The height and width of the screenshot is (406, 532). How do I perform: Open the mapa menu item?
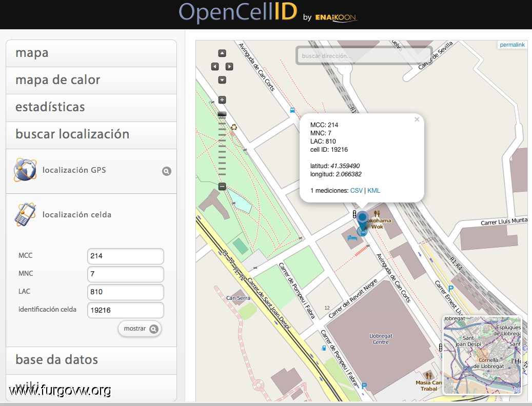coord(91,53)
